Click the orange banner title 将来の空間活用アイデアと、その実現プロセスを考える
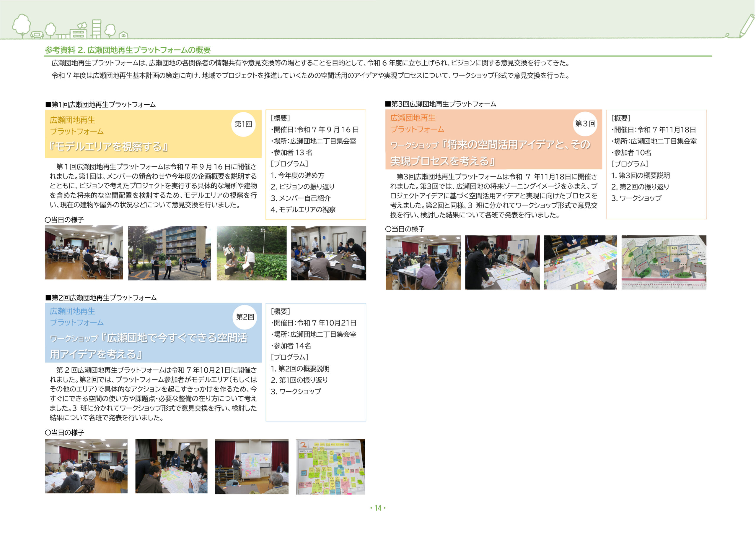Screen dimensions: 756x535 (x=490, y=153)
